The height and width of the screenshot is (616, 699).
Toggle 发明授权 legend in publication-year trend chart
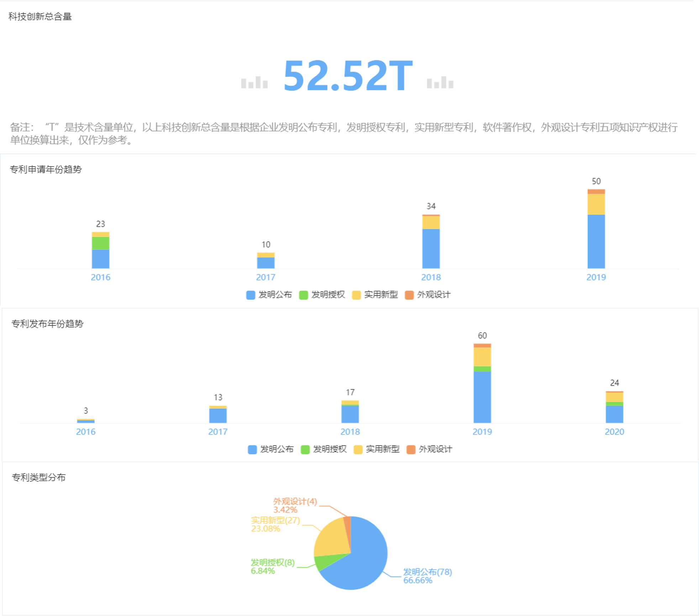tap(324, 449)
